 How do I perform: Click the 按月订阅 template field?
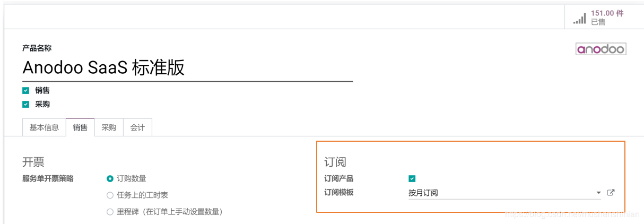(x=499, y=193)
